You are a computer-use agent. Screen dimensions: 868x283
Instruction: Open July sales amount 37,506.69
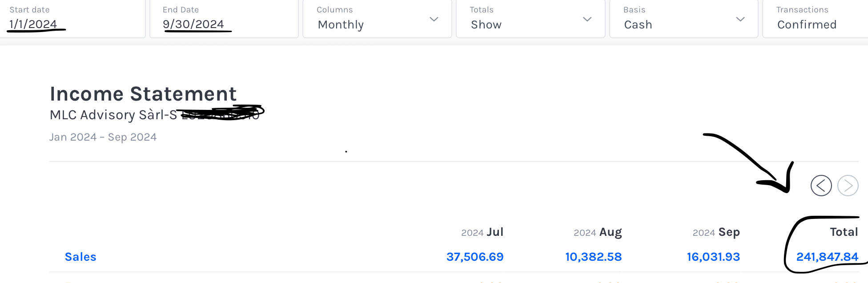[x=474, y=257]
